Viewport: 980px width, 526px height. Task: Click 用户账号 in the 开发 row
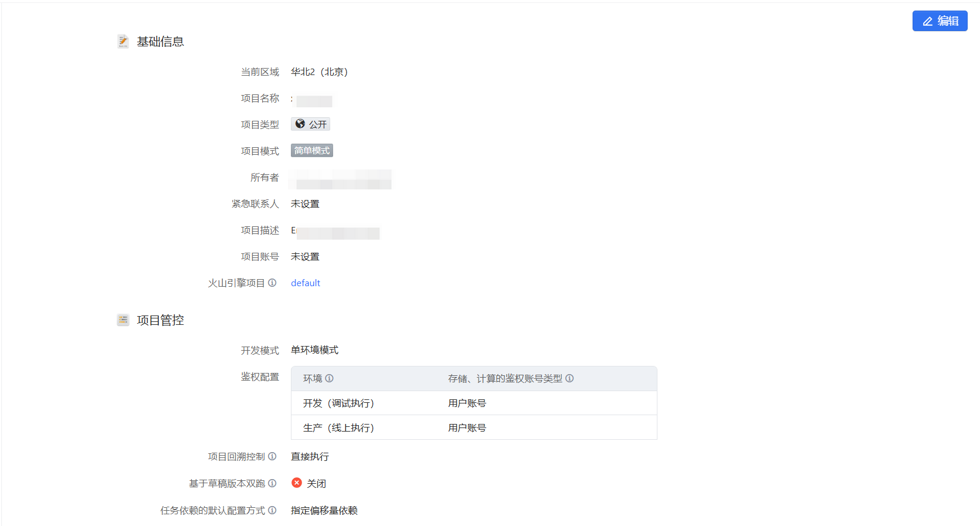click(467, 403)
